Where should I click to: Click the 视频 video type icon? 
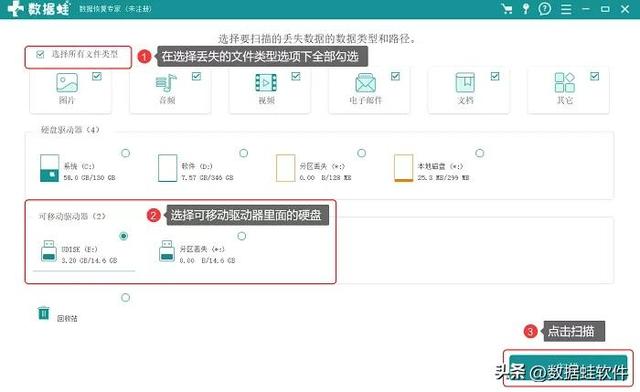coord(266,82)
